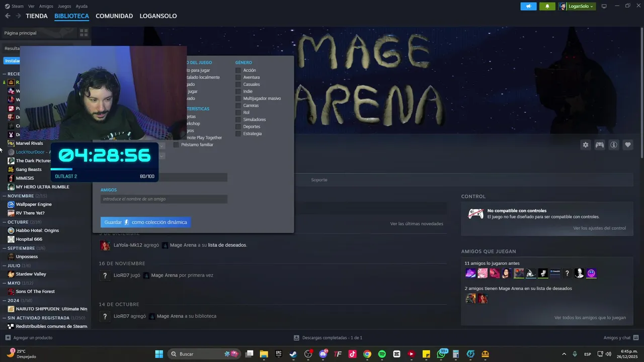This screenshot has width=644, height=362.
Task: Click the Amigos name input field
Action: click(164, 199)
